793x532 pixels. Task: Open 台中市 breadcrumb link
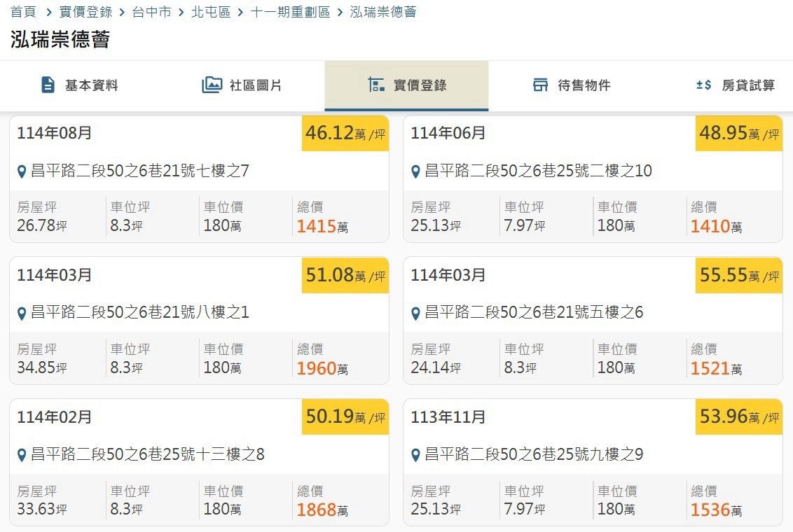point(151,12)
